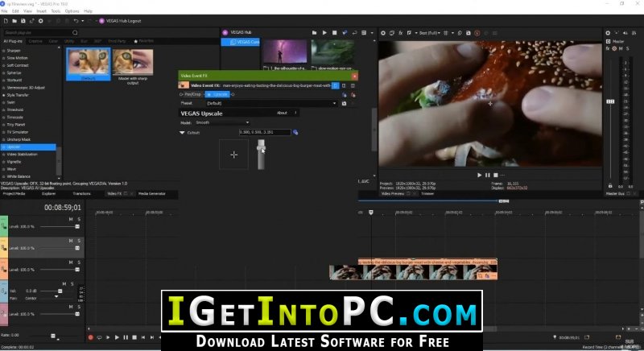Open project properties gear icon in toolbar
The height and width of the screenshot is (351, 644).
[x=41, y=21]
